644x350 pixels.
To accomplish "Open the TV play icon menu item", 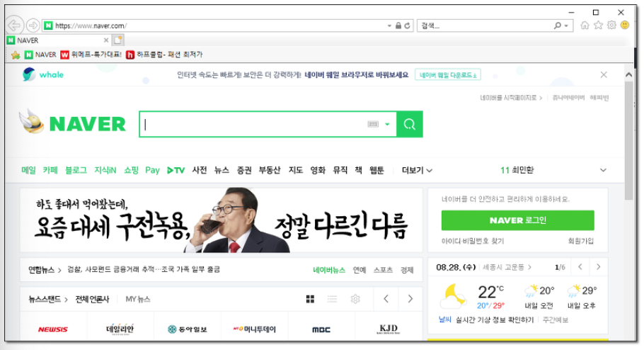I will (176, 170).
